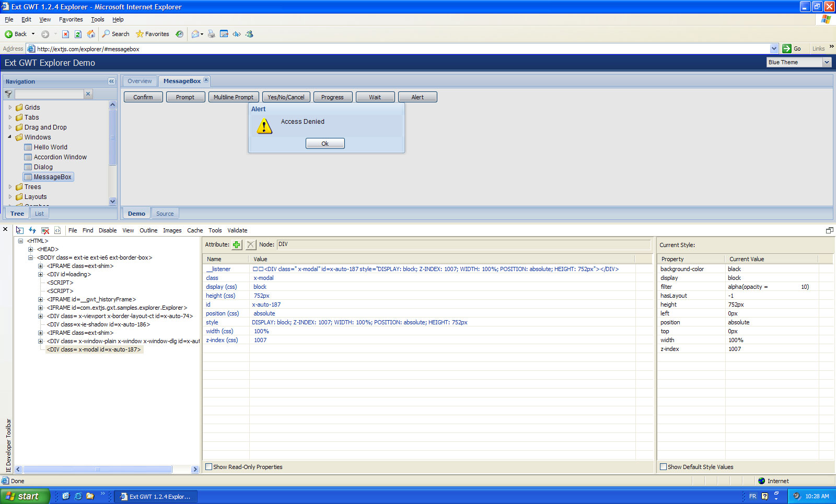Image resolution: width=836 pixels, height=504 pixels.
Task: Expand the HEAD node in DOM tree
Action: [30, 249]
